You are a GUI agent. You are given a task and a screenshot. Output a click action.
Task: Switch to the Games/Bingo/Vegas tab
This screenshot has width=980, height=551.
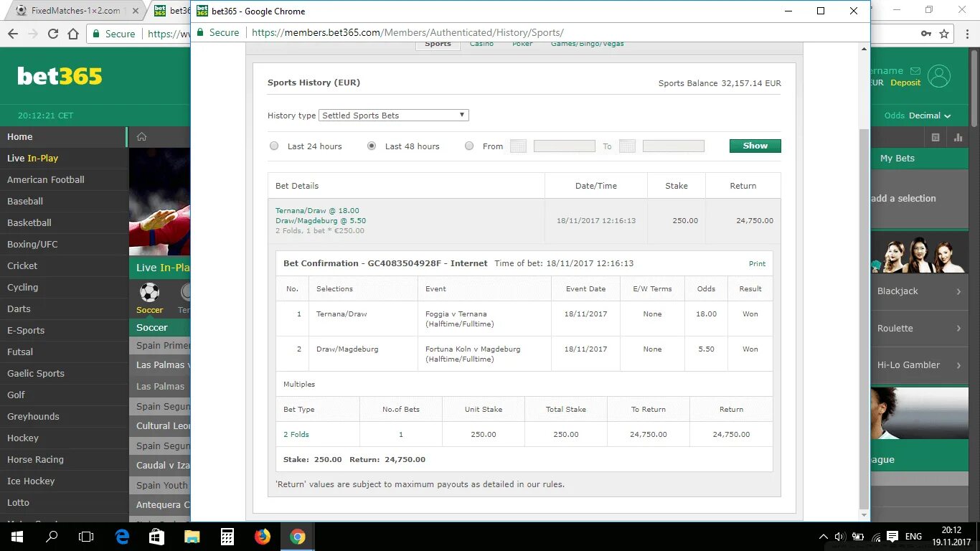point(588,44)
